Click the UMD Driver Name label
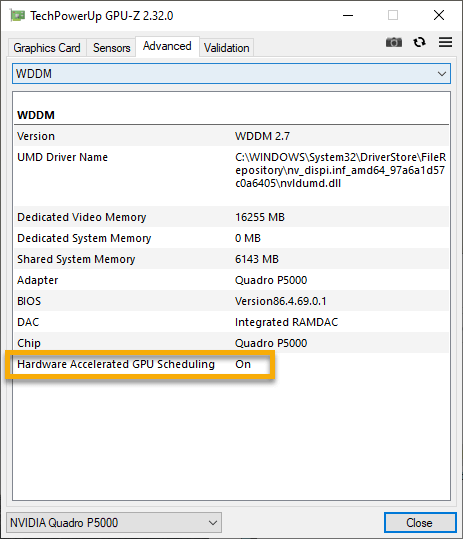 (63, 157)
